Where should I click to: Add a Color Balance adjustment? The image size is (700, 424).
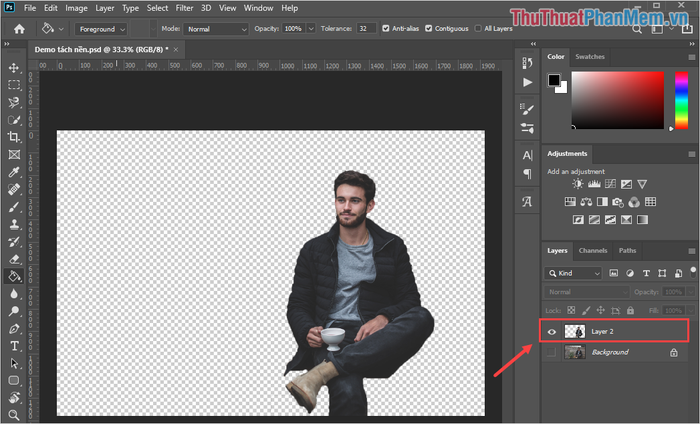[x=586, y=202]
